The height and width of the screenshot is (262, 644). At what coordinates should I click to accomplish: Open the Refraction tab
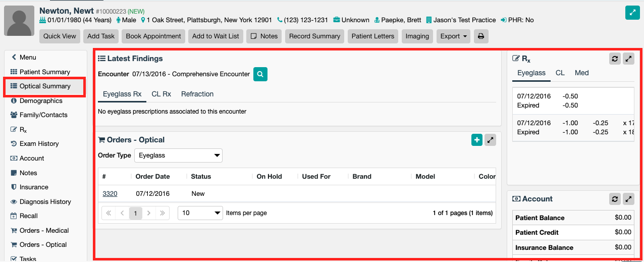pos(197,94)
